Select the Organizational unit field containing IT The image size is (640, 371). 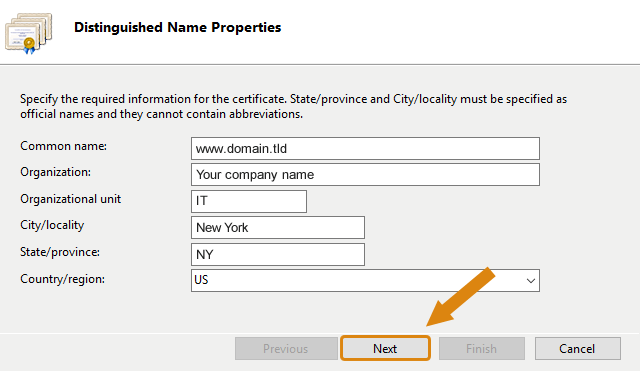pos(249,201)
